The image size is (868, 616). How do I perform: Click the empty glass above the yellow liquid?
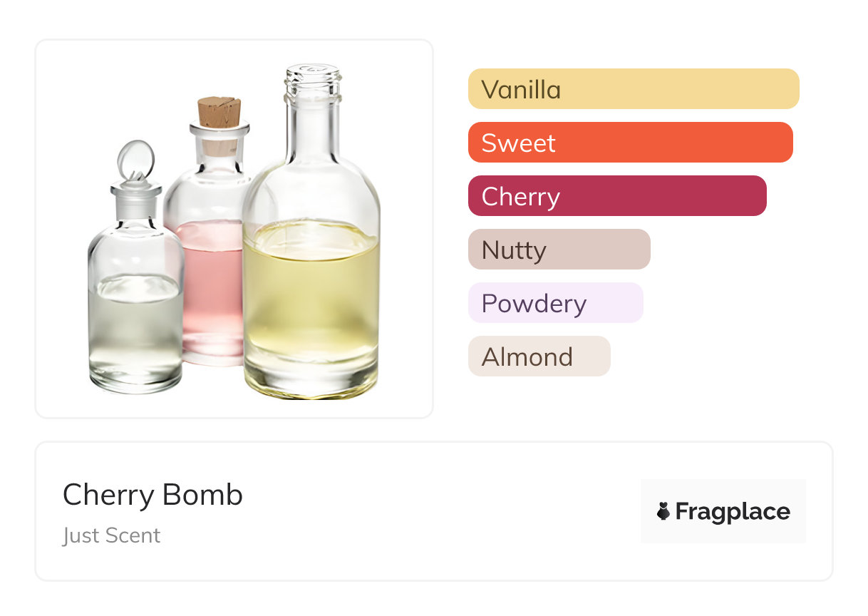(x=311, y=185)
